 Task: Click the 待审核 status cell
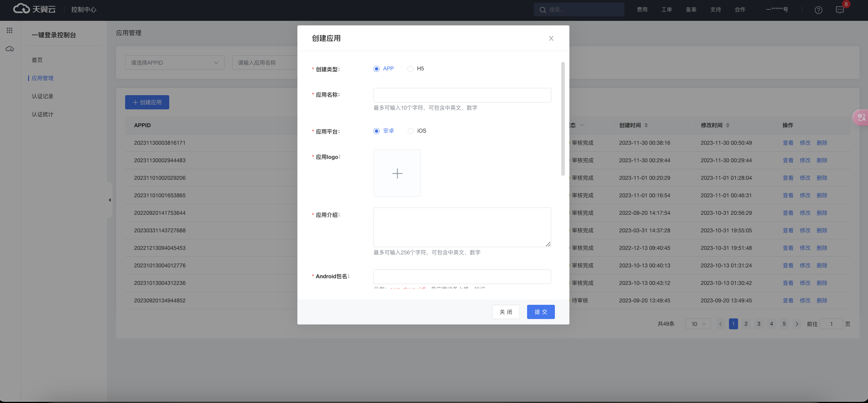pyautogui.click(x=580, y=300)
